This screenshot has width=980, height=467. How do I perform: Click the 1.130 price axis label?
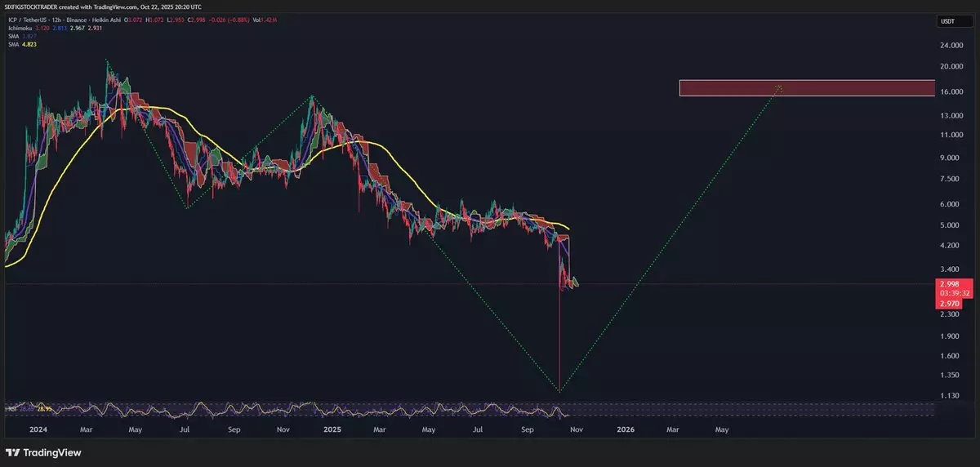[x=948, y=397]
